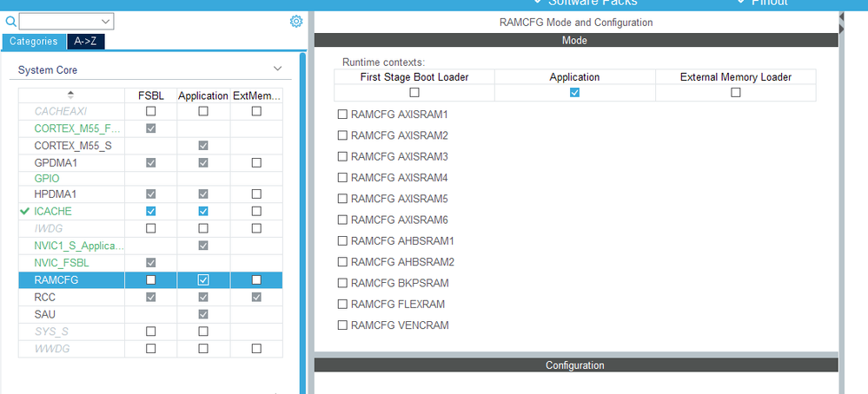Check the RAMCFG BKPSRAM option

tap(342, 283)
